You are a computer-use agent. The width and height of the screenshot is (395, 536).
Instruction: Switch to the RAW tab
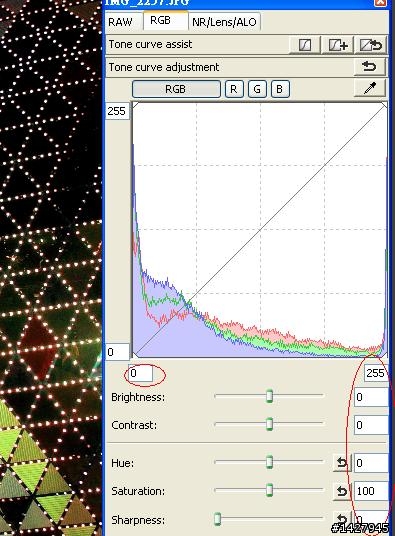pyautogui.click(x=120, y=22)
